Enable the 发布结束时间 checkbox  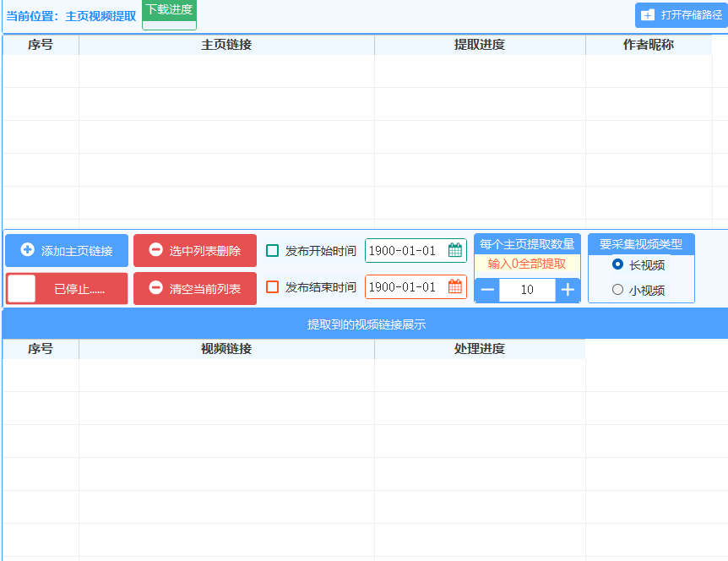coord(273,287)
